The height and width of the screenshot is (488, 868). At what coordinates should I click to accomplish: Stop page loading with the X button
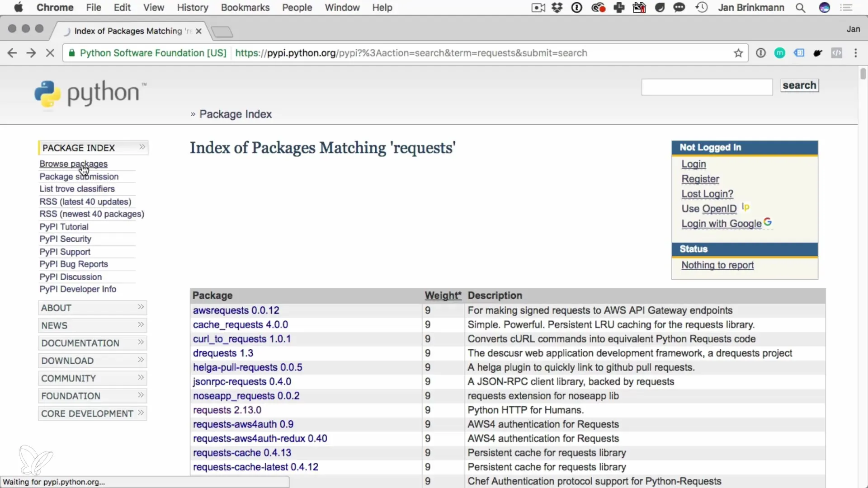click(50, 53)
